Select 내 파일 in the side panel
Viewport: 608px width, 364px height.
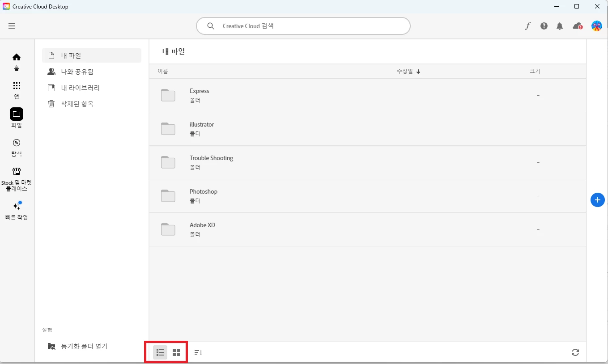coord(92,55)
